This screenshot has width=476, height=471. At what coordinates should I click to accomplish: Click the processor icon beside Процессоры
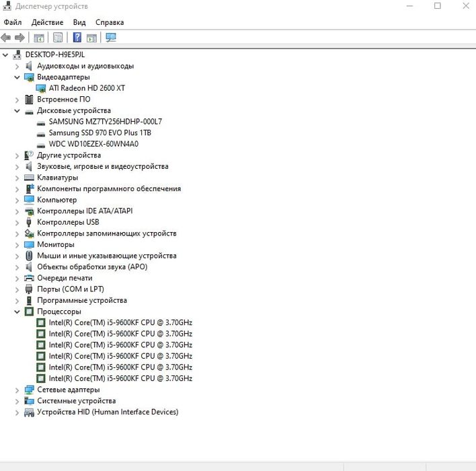click(29, 312)
